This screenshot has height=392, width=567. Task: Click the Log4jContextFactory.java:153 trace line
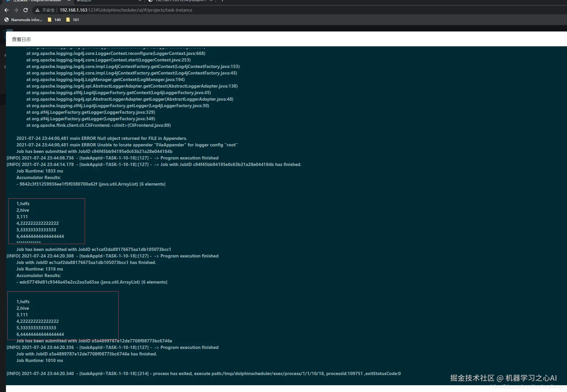click(133, 67)
